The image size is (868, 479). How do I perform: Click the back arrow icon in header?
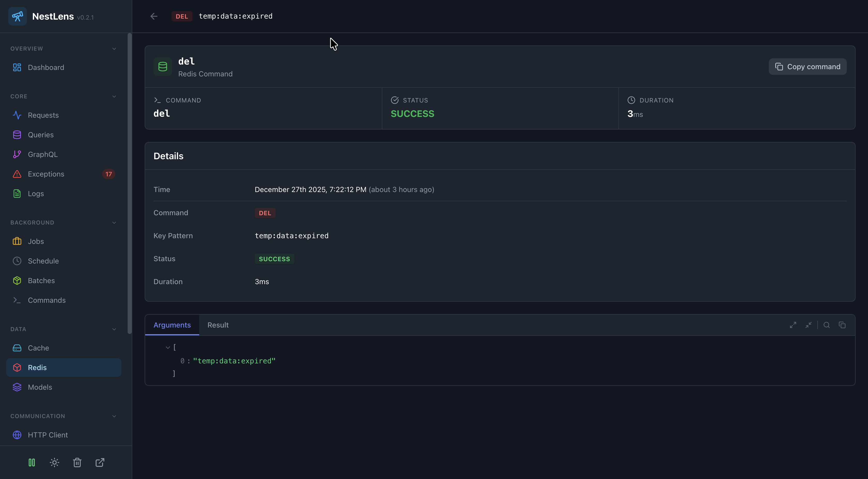[x=154, y=16]
